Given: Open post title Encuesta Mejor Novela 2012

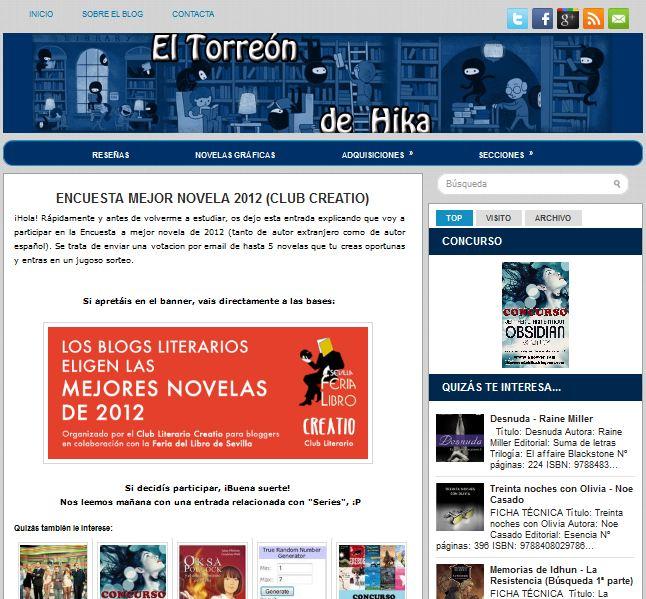Looking at the screenshot, I should point(213,198).
